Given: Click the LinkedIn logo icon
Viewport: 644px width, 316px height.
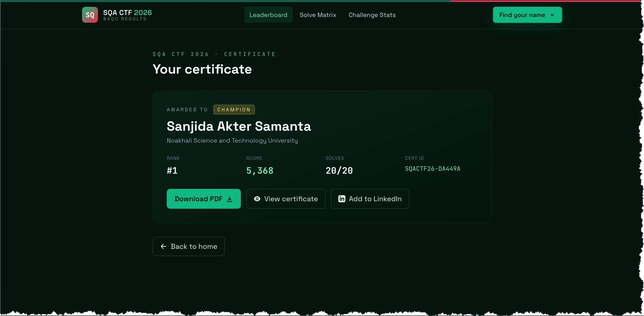Looking at the screenshot, I should pyautogui.click(x=342, y=199).
